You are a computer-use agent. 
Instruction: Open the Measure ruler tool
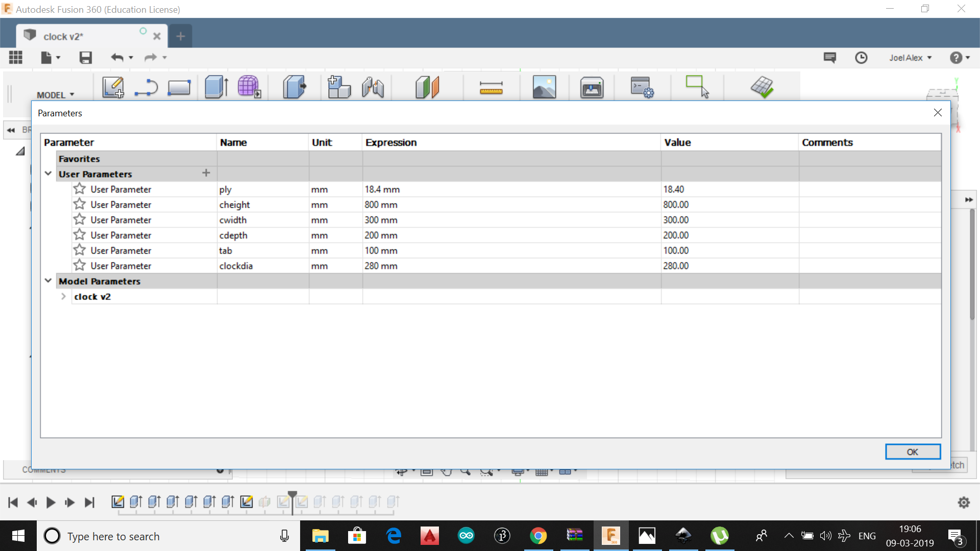(491, 88)
